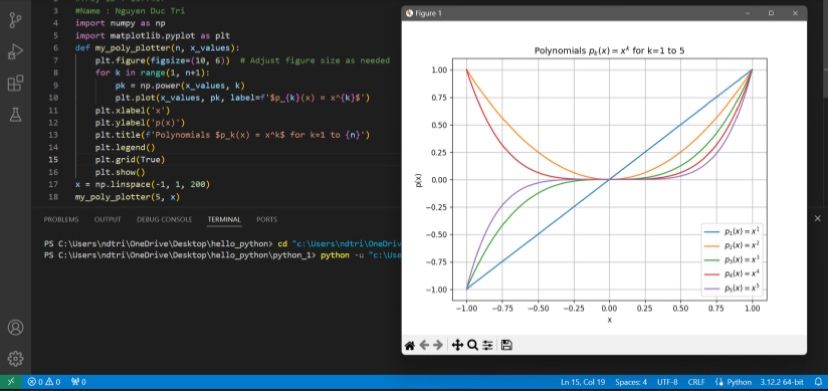
Task: Open the Run and Debug view
Action: pos(15,52)
